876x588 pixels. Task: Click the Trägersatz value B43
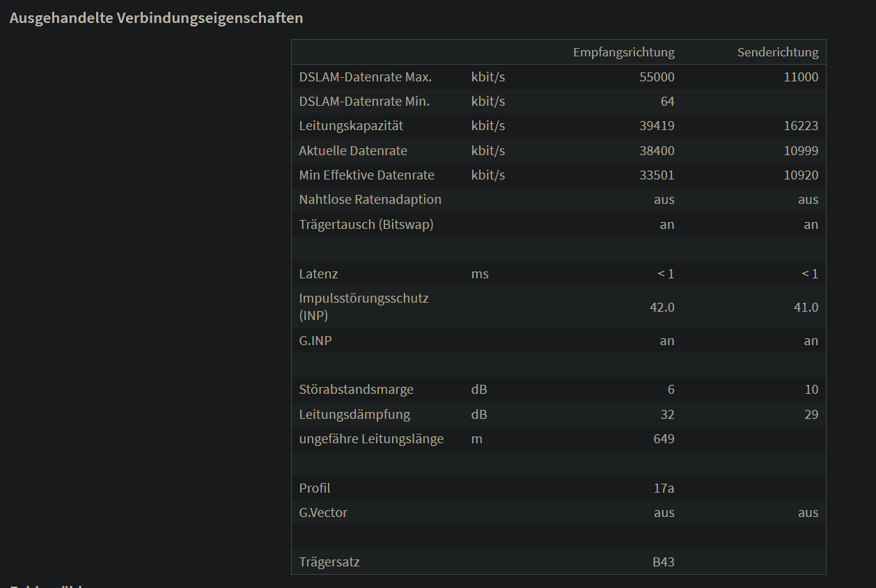[664, 562]
